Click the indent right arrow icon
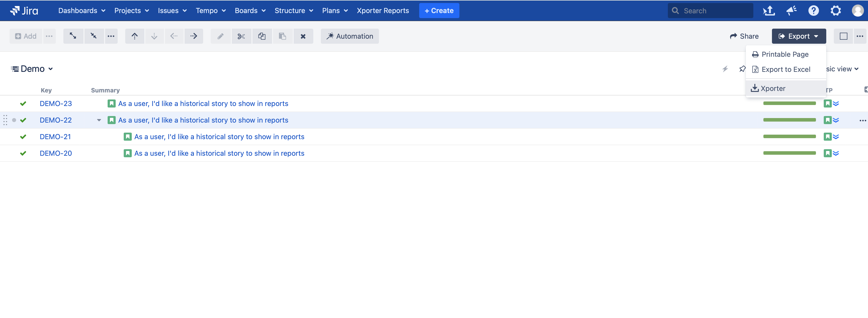Screen dimensions: 868x318 [x=193, y=36]
